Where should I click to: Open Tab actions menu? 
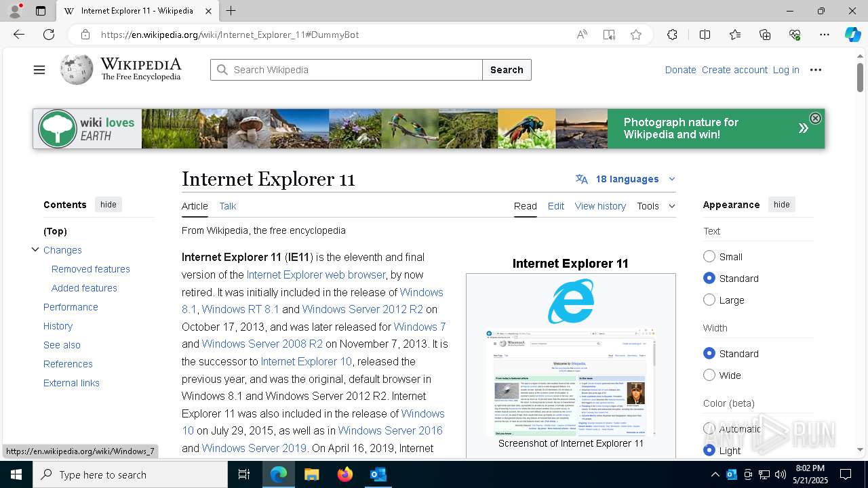[x=41, y=11]
